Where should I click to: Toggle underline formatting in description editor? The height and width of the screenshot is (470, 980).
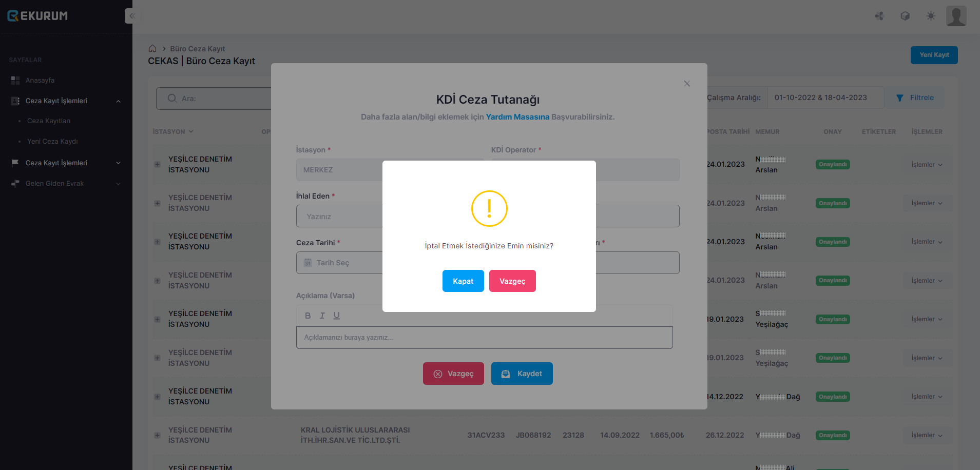[x=337, y=316]
